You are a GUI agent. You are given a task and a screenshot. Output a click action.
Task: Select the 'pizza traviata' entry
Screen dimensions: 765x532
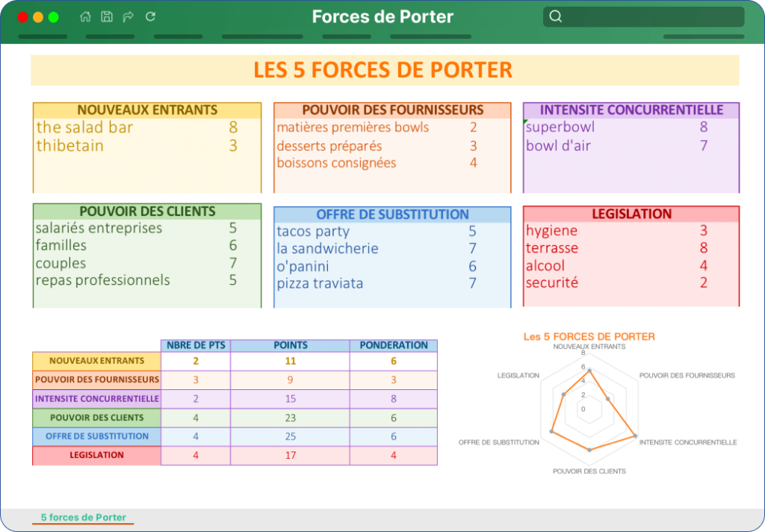tap(320, 284)
